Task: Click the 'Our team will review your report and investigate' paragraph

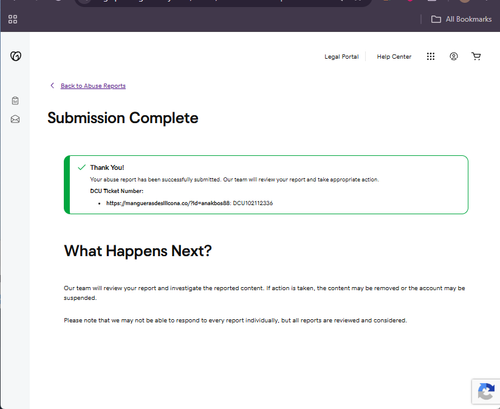Action: point(264,293)
